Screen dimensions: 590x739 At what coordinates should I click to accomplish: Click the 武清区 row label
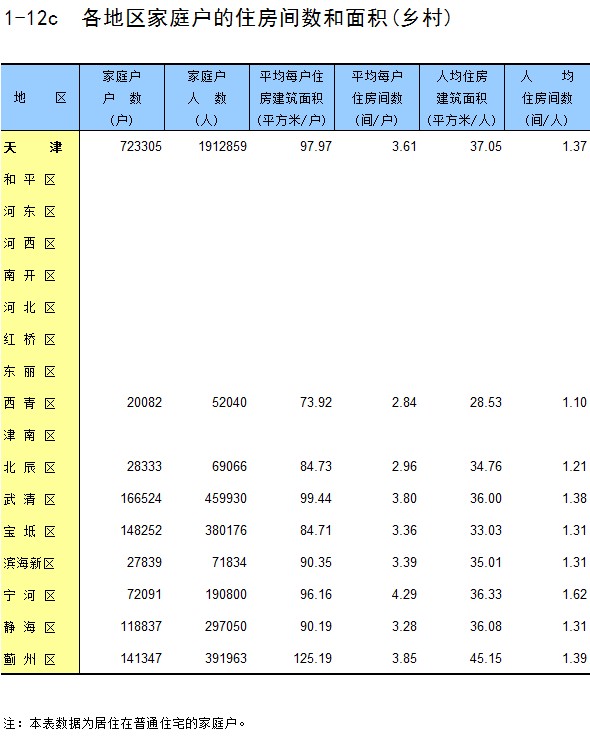30,500
